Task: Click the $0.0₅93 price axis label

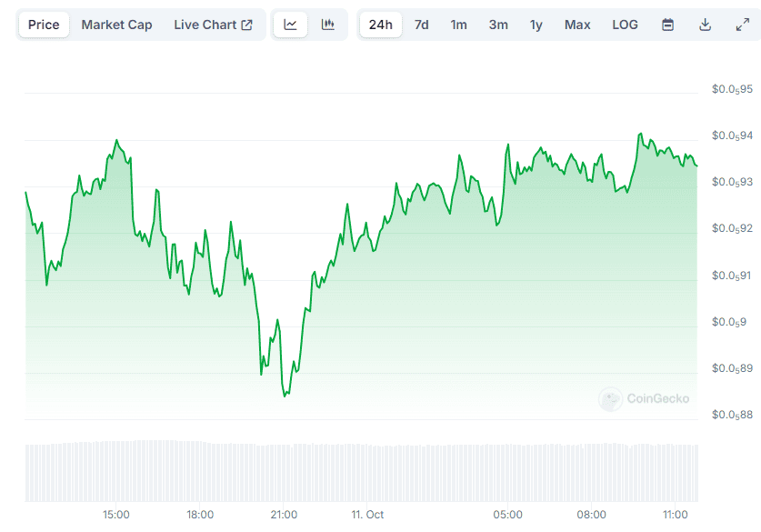Action: [732, 182]
